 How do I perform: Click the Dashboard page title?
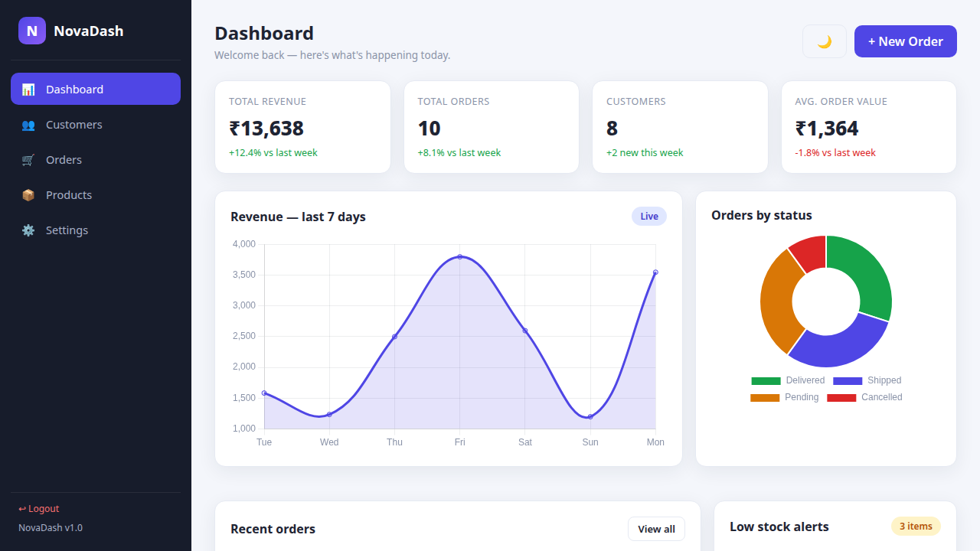tap(264, 33)
